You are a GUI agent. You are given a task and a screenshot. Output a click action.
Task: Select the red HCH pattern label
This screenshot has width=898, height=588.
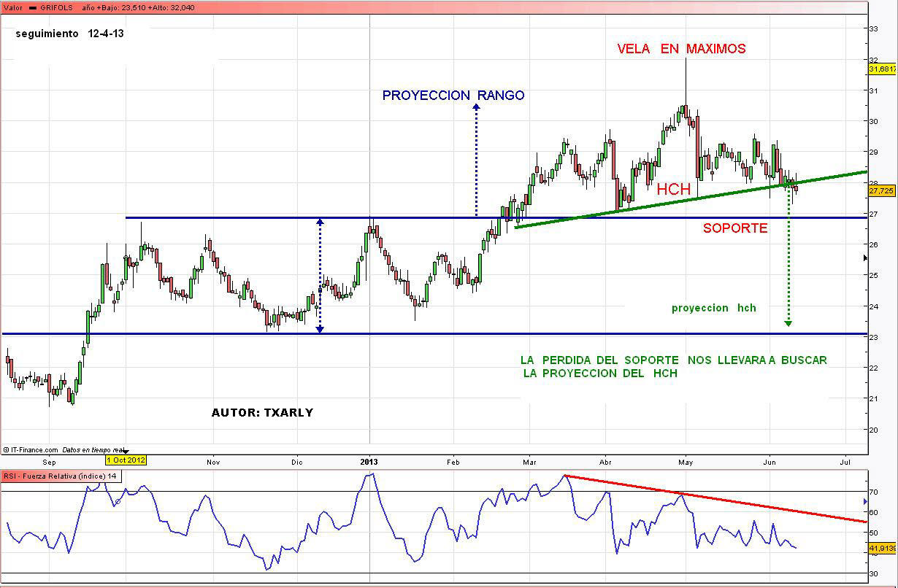673,190
